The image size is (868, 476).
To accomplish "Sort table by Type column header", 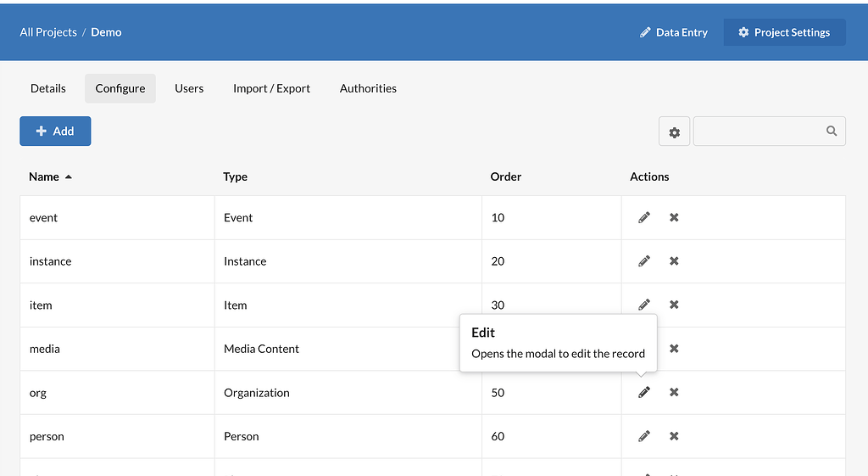I will click(x=235, y=176).
